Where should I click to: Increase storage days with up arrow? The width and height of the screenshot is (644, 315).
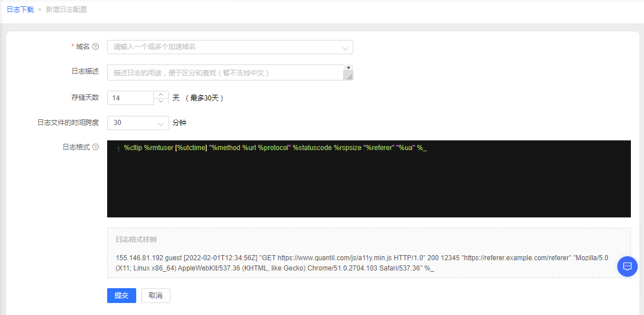(x=161, y=95)
